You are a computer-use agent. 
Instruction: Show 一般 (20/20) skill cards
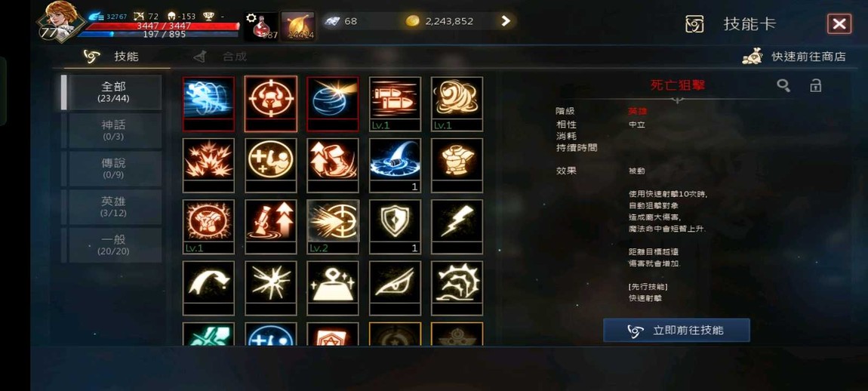(113, 245)
